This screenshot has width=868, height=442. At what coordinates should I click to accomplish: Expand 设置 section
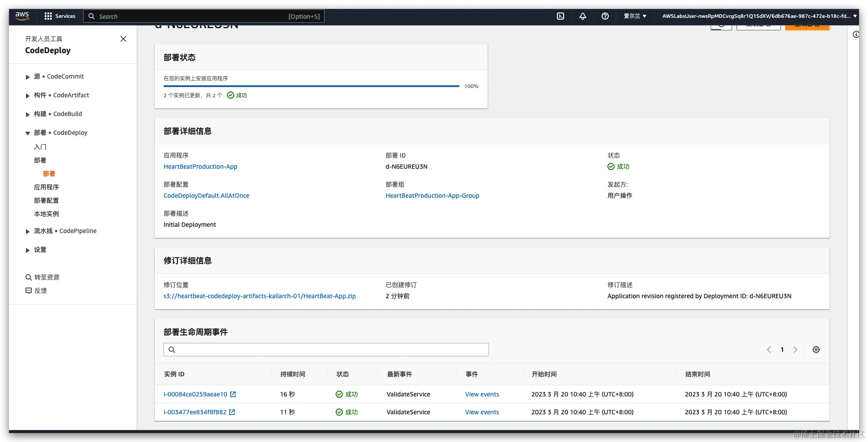point(28,250)
